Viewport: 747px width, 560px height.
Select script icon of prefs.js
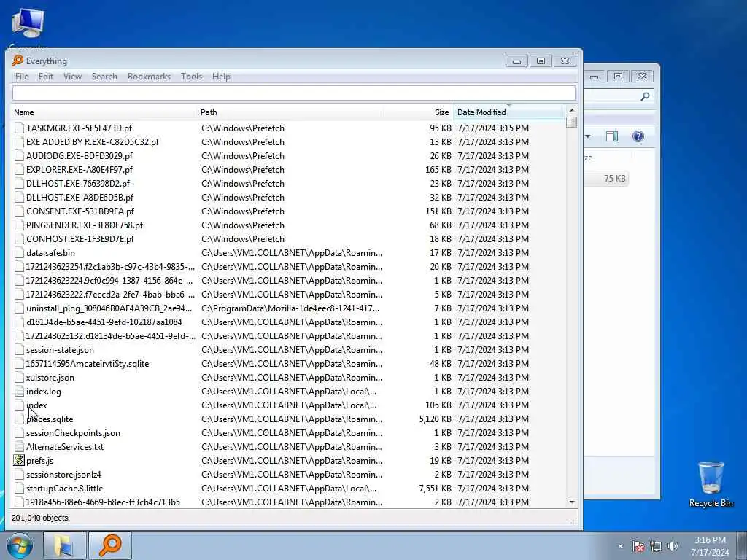(19, 461)
